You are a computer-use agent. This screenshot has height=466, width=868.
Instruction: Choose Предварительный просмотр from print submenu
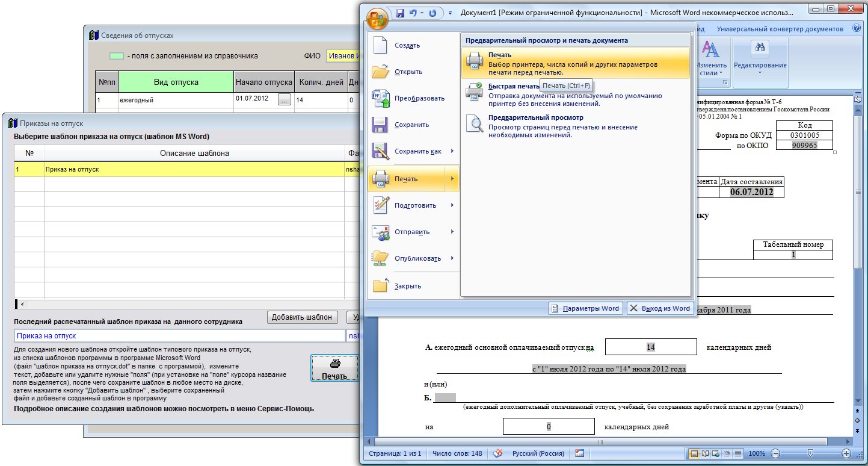click(528, 117)
